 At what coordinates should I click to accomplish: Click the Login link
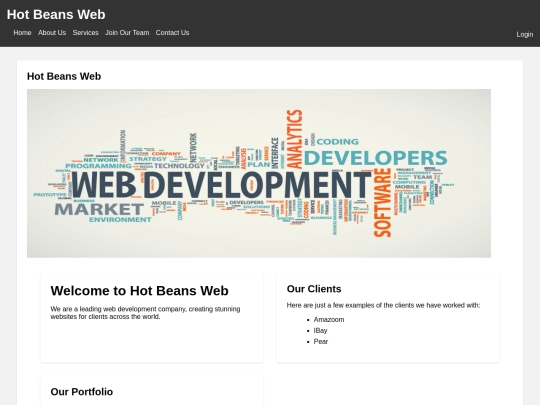tap(525, 34)
